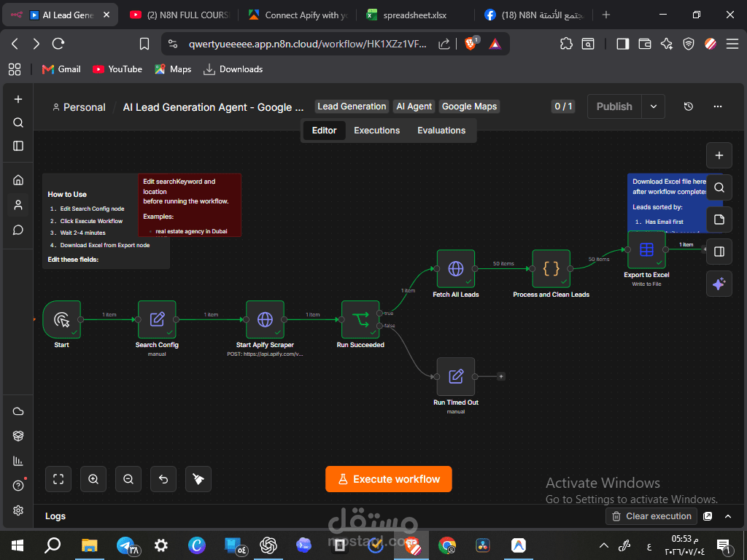The image size is (747, 560).
Task: Add a node with the canvas plus button
Action: coord(719,155)
